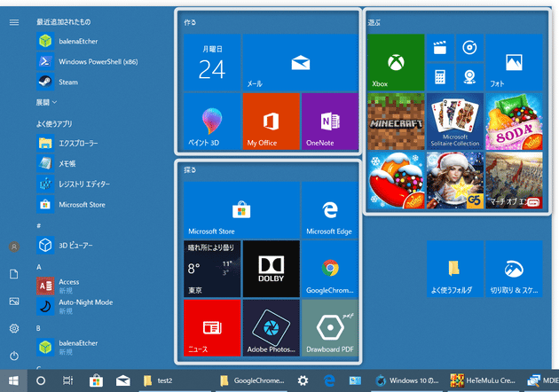
Task: Switch to the HeTeMuLu Cre... taskbar window
Action: click(483, 381)
